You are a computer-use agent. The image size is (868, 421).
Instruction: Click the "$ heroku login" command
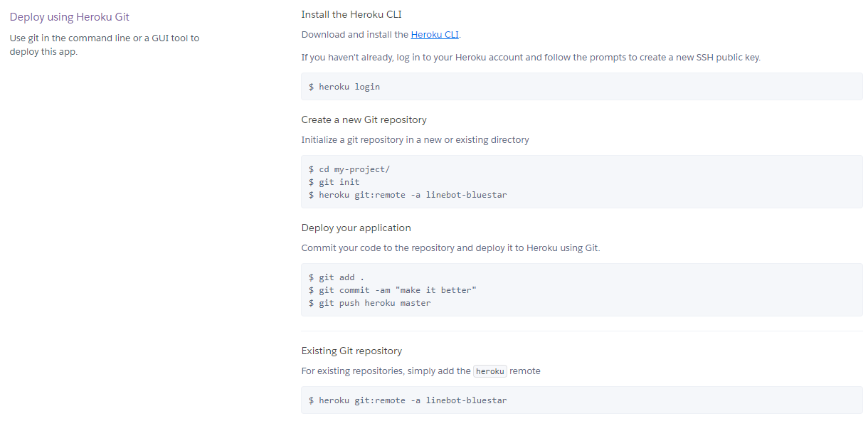tap(344, 87)
